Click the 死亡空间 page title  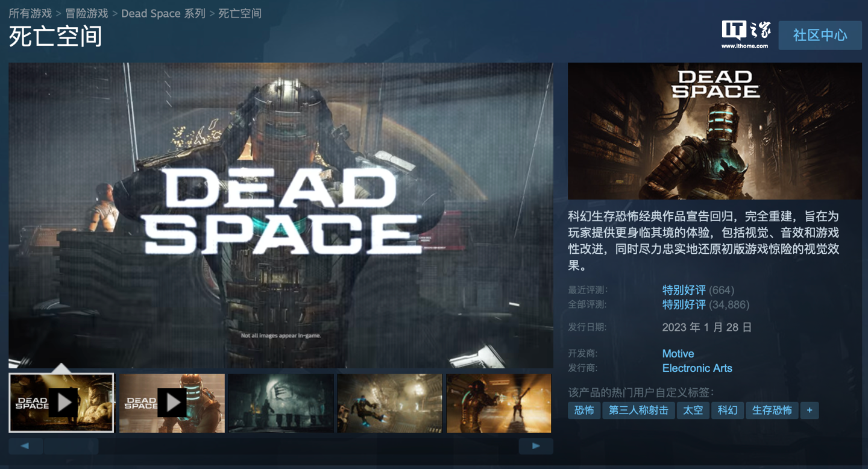pos(55,37)
